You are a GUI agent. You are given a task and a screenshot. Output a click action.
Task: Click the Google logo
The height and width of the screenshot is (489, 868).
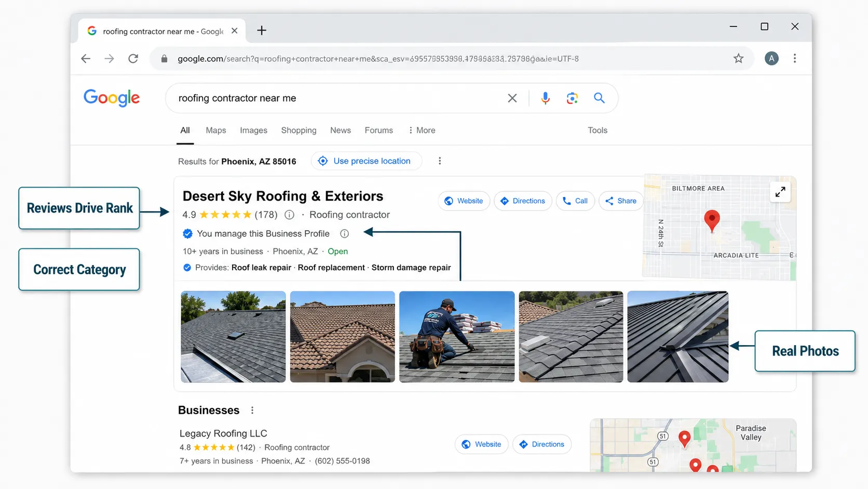112,98
